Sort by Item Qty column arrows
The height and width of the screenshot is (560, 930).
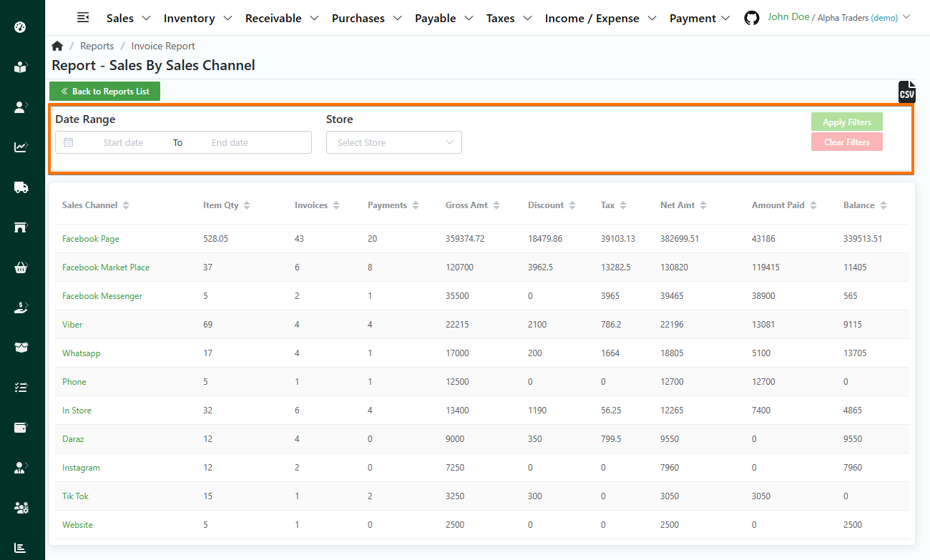(247, 205)
